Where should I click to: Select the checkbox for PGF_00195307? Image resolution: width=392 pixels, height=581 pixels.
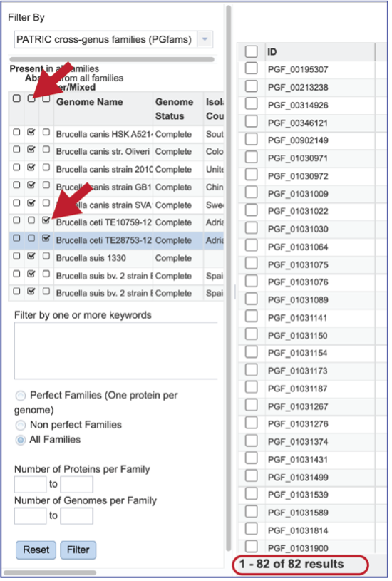[251, 68]
